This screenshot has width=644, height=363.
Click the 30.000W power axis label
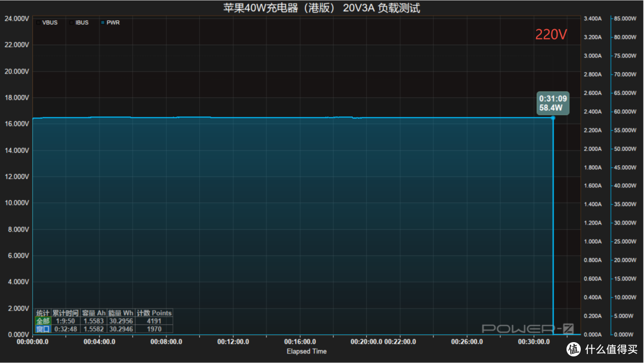(x=625, y=223)
